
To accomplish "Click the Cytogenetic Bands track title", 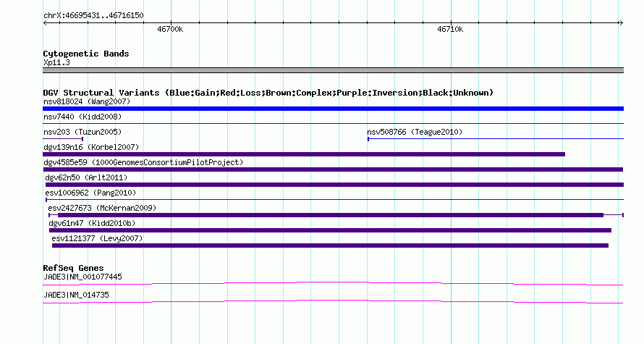I will coord(86,54).
